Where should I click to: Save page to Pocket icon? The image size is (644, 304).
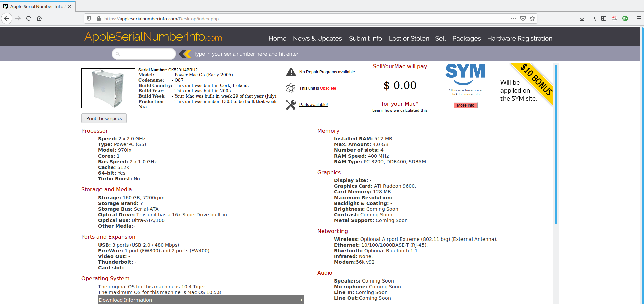(x=523, y=18)
